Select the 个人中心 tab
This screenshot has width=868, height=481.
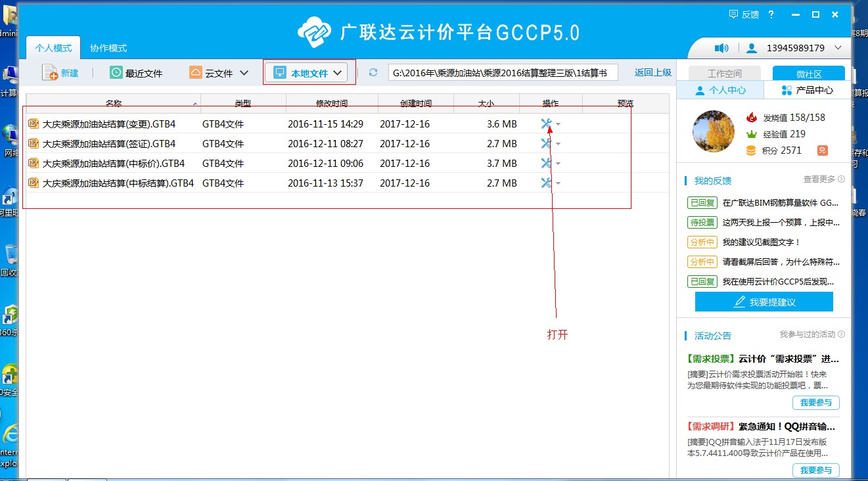(x=720, y=90)
